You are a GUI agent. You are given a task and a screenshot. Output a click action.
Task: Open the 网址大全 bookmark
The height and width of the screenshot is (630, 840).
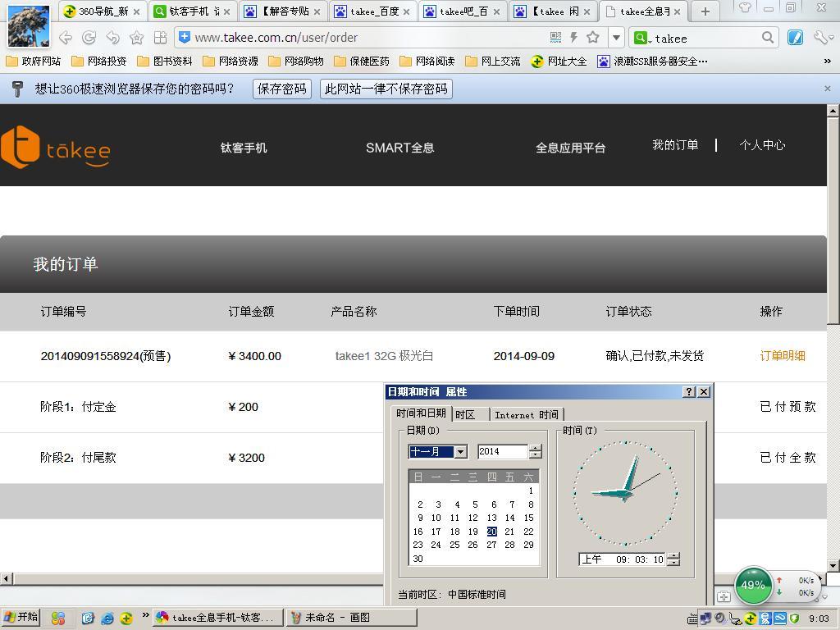[559, 61]
